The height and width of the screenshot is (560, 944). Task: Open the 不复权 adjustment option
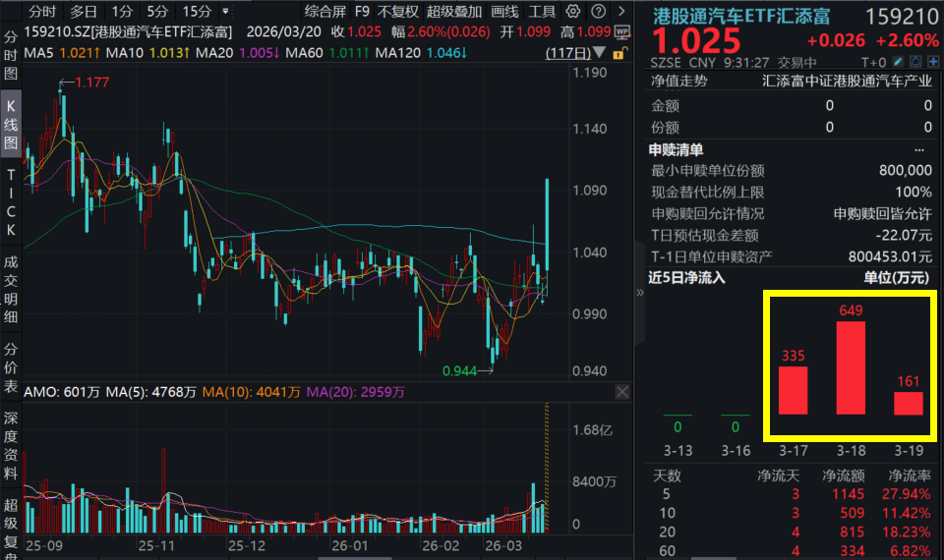(397, 11)
